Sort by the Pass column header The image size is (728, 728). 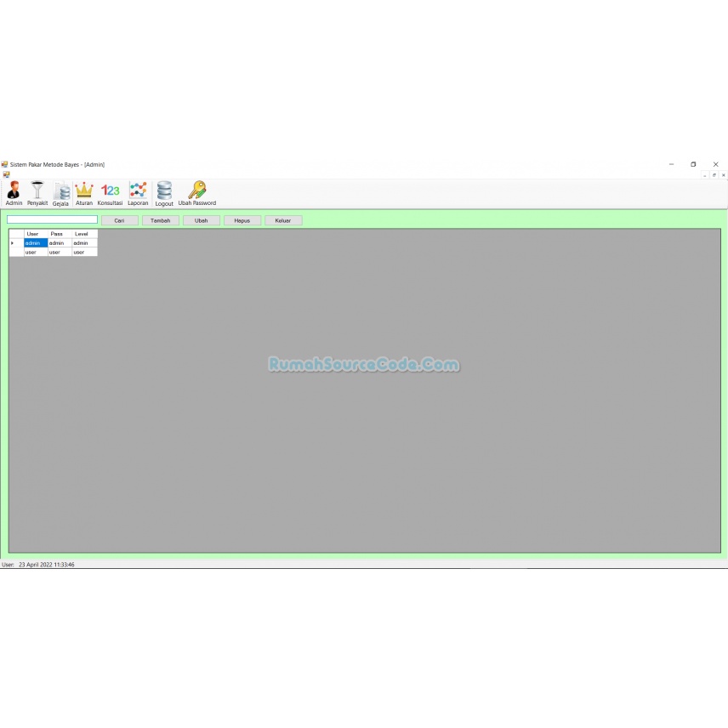coord(60,234)
